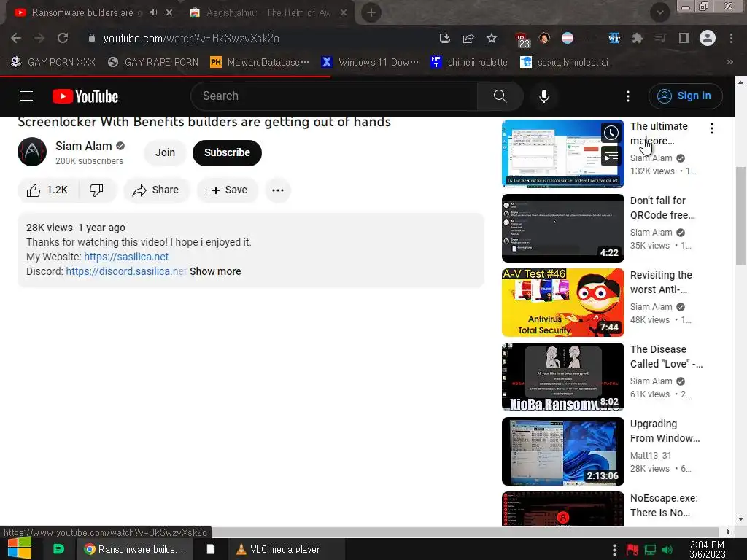Viewport: 747px width, 560px height.
Task: Click the page vertical scrollbar thumb
Action: tap(740, 216)
